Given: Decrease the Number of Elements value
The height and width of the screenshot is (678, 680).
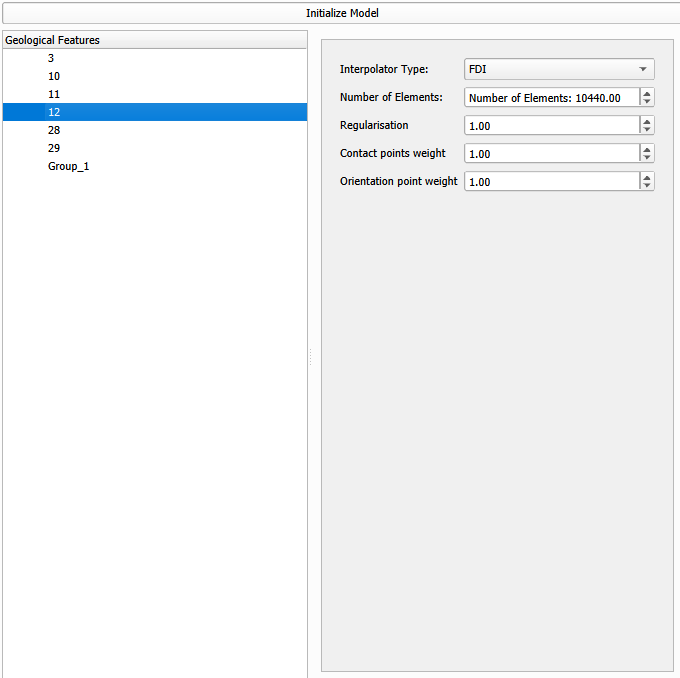Looking at the screenshot, I should 647,102.
